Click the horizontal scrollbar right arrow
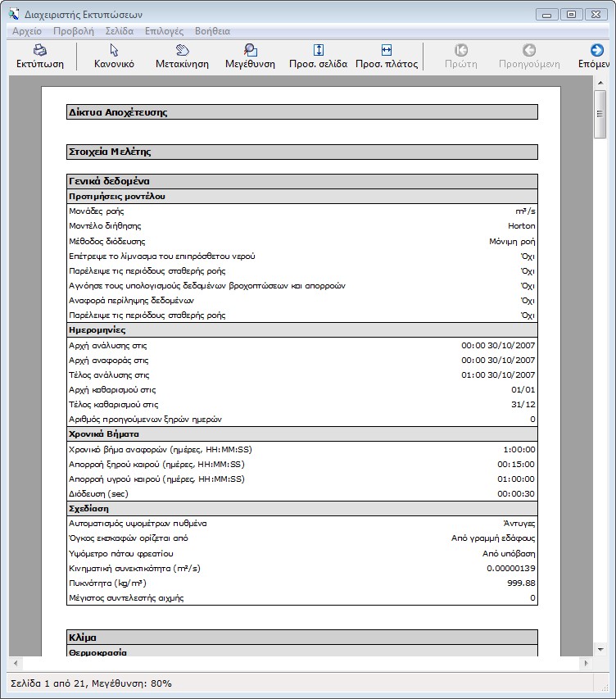 click(x=587, y=662)
